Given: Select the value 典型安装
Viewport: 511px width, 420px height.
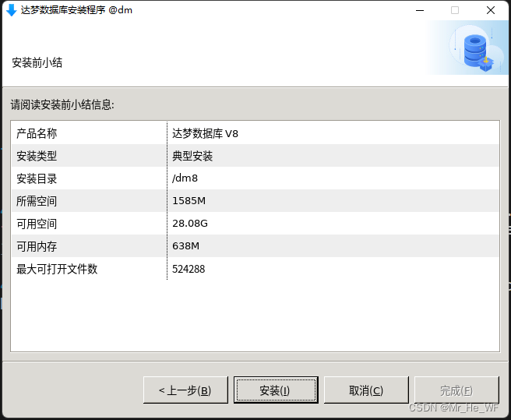Looking at the screenshot, I should pos(192,156).
